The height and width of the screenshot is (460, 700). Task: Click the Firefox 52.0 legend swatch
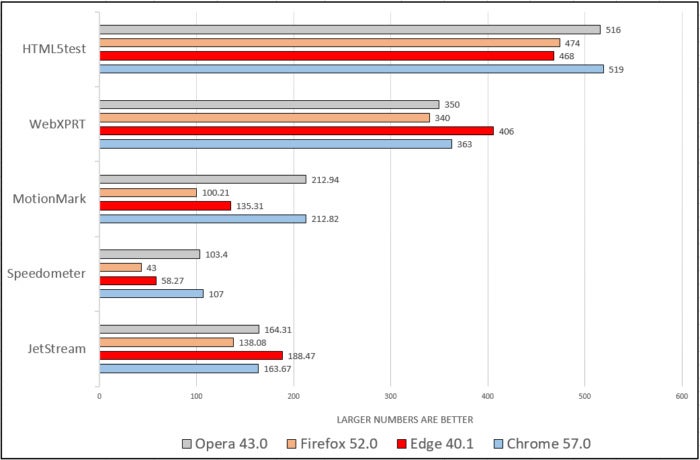[x=292, y=444]
